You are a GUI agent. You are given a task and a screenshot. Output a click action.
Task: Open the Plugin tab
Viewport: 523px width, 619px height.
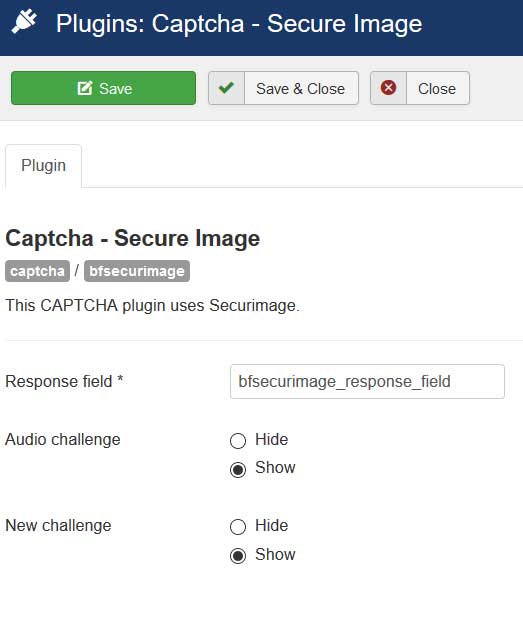click(43, 166)
